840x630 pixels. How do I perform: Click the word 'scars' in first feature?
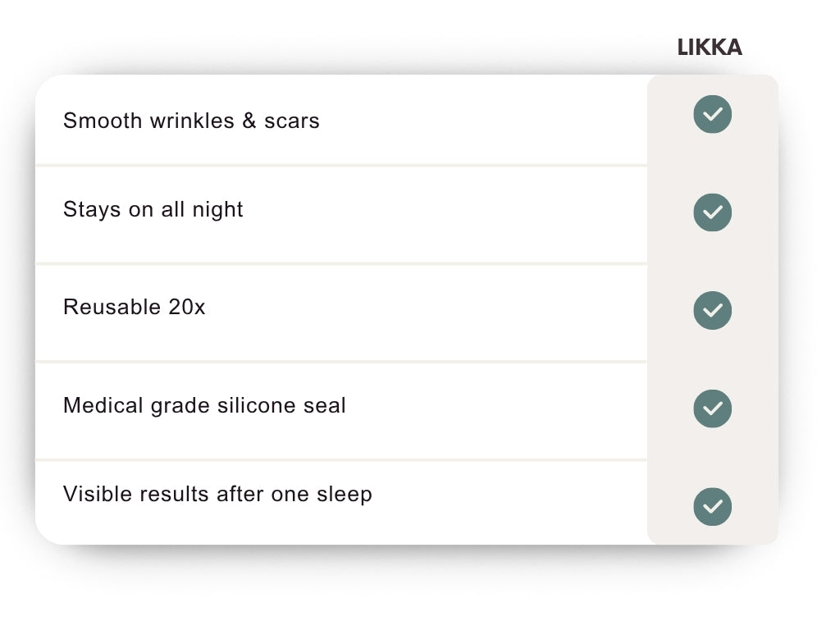(x=292, y=121)
